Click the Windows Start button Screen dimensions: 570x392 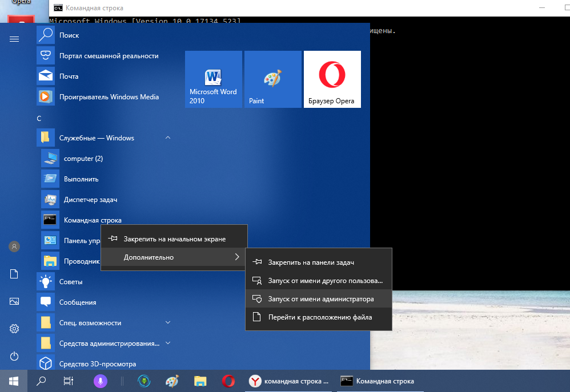[14, 381]
